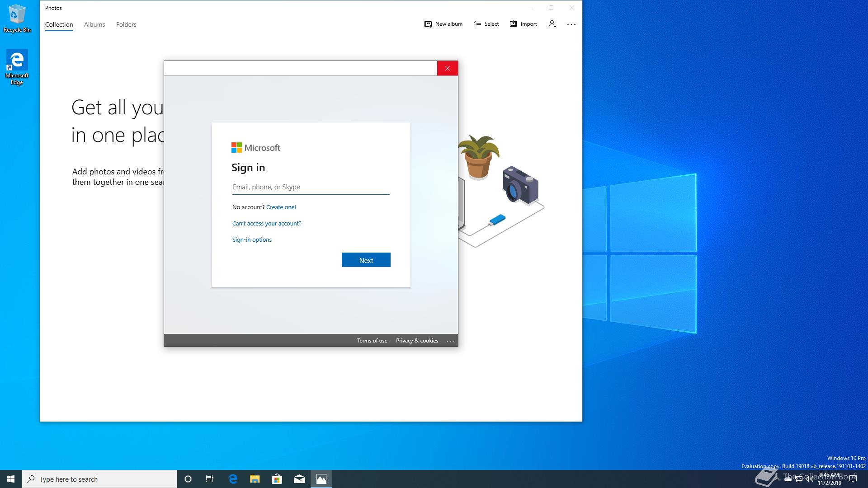
Task: Click the ellipsis in sign-in dialog footer
Action: point(451,341)
